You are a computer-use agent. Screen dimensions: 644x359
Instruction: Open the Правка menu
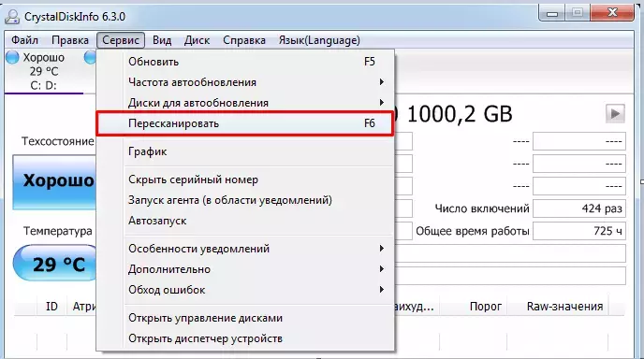point(70,40)
